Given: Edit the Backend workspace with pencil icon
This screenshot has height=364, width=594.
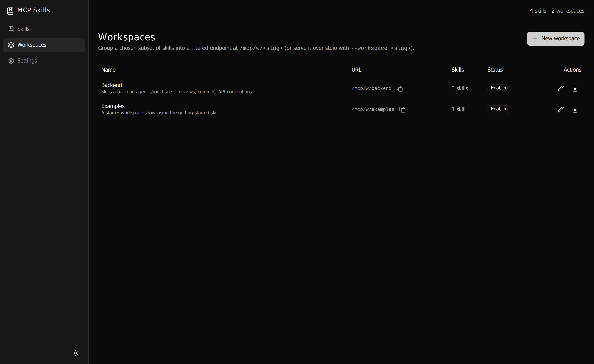Looking at the screenshot, I should (x=561, y=89).
